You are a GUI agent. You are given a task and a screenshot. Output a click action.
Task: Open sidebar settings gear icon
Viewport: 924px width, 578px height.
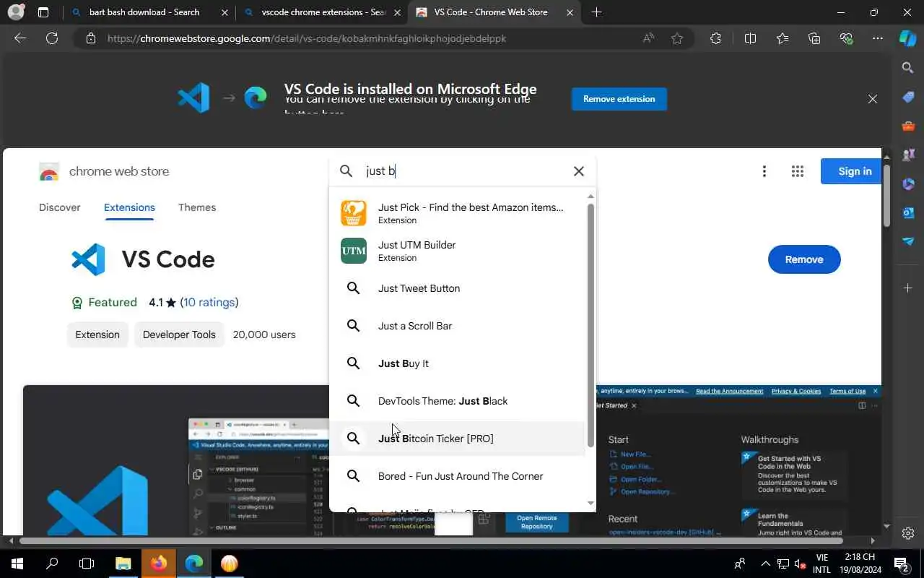(908, 533)
